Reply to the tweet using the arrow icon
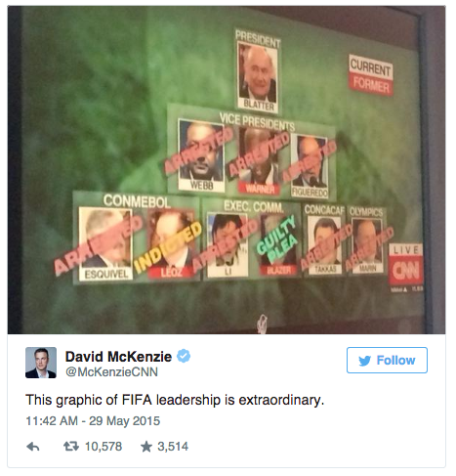The image size is (456, 476). pyautogui.click(x=33, y=447)
